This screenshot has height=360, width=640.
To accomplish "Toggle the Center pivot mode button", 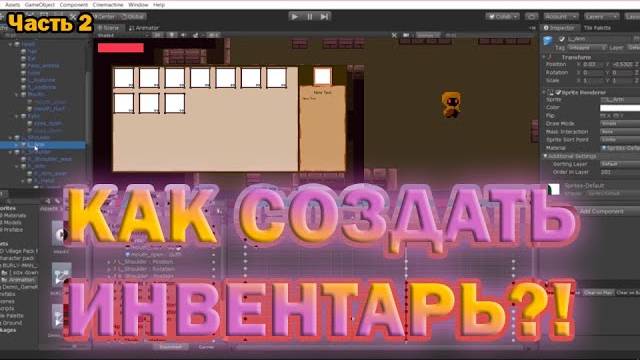I will pyautogui.click(x=105, y=17).
